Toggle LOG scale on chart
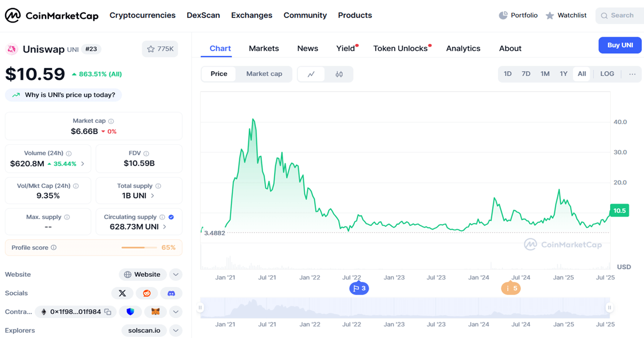 pyautogui.click(x=607, y=74)
